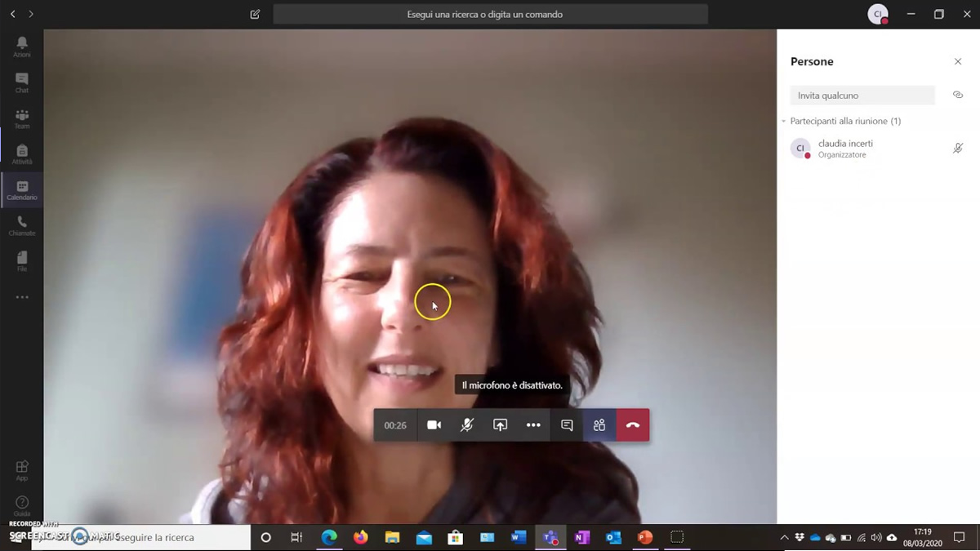Open the share screen tray
This screenshot has width=980, height=551.
500,425
